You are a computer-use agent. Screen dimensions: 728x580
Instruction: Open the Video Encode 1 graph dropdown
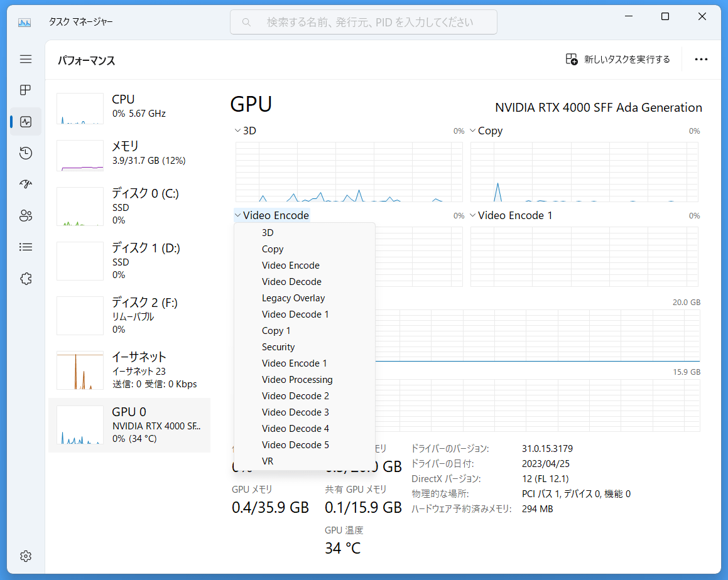point(511,215)
